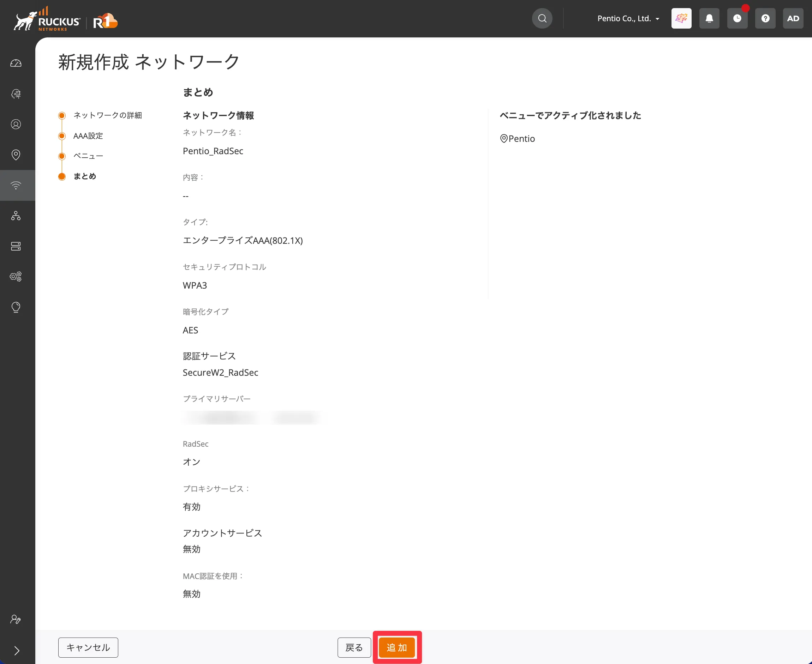
Task: Click the SecureW2_RadSec authentication service value
Action: pos(220,372)
